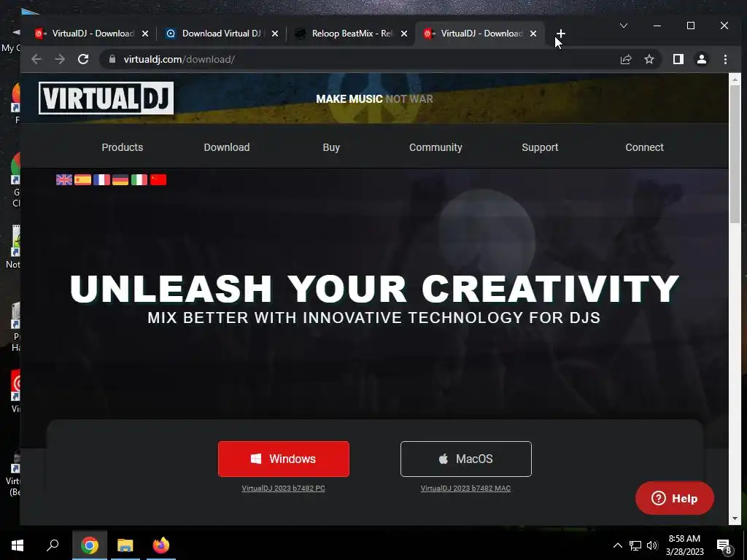747x560 pixels.
Task: Open Chrome side panel
Action: click(x=678, y=59)
